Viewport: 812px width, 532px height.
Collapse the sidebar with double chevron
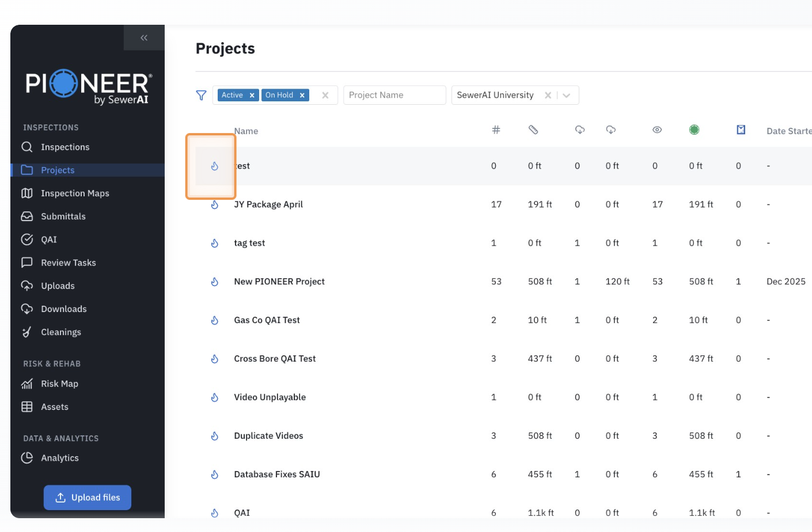coord(144,38)
